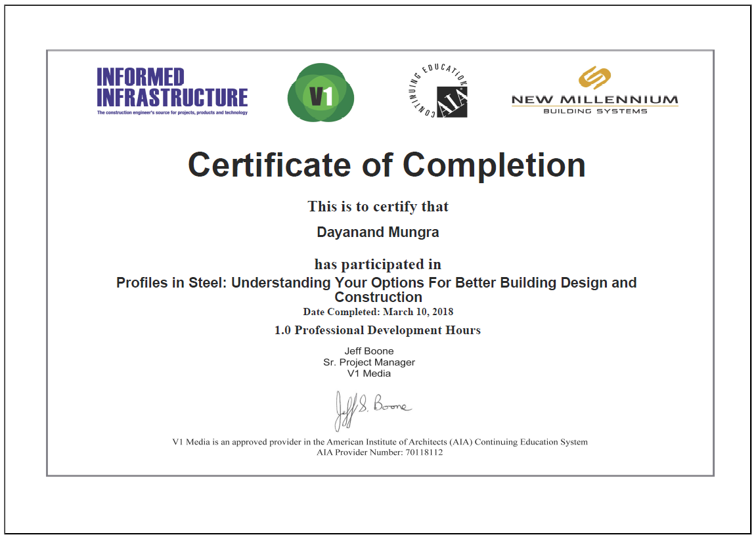Click the Jeff S. Boone handwritten signature
This screenshot has height=539, width=756.
click(x=372, y=410)
